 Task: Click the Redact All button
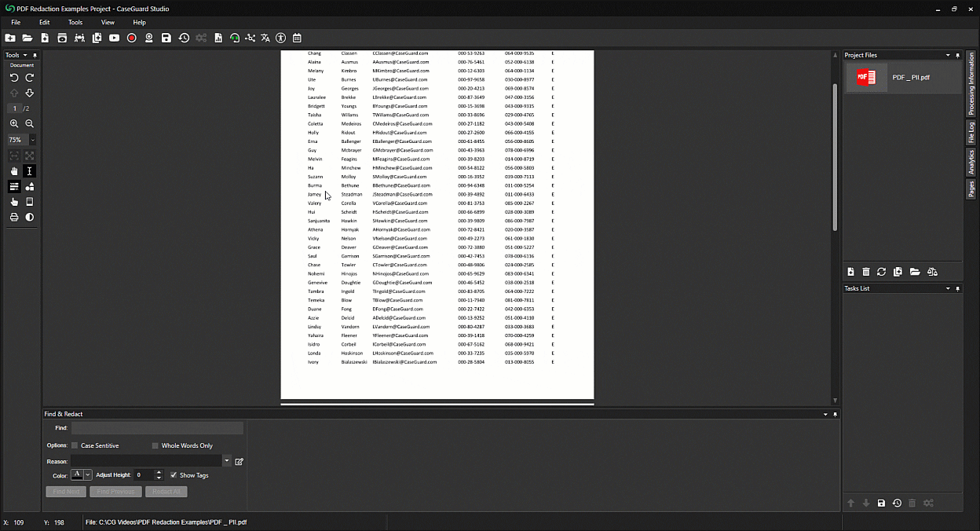(x=166, y=491)
